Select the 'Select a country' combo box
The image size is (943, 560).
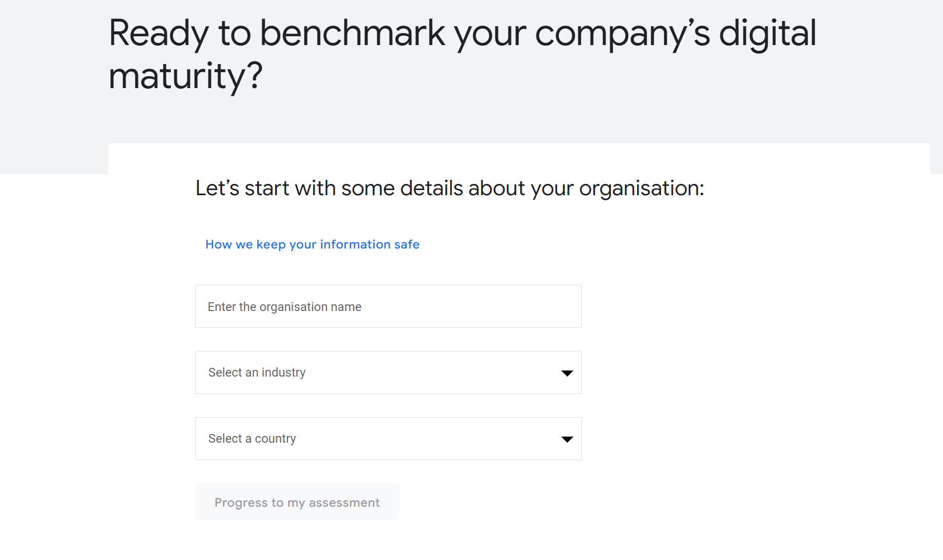tap(388, 439)
